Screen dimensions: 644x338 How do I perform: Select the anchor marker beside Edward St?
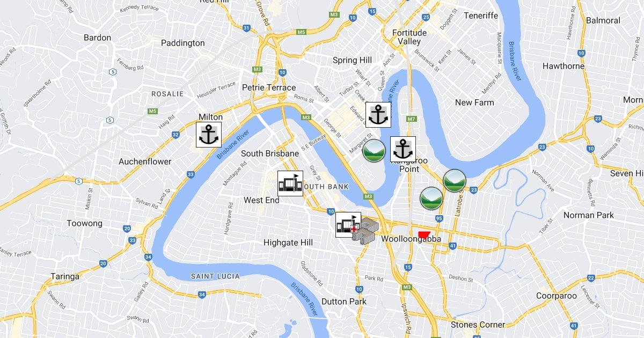tap(378, 115)
